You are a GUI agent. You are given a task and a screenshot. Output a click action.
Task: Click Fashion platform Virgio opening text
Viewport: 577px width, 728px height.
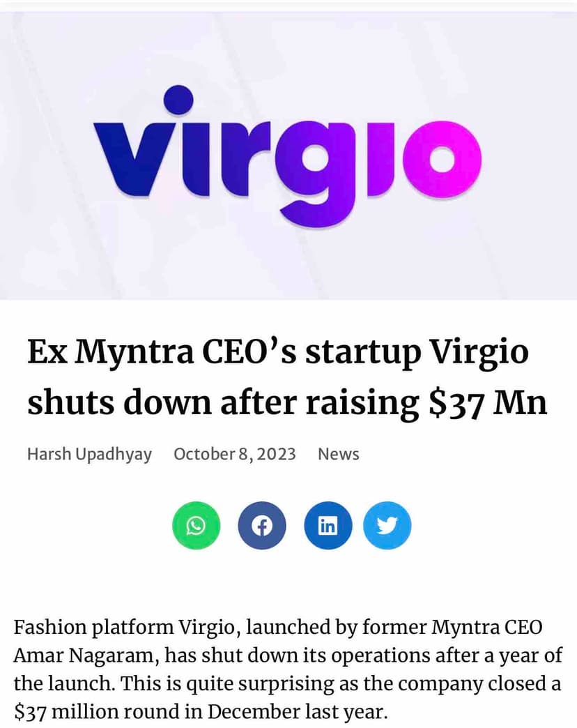point(127,627)
